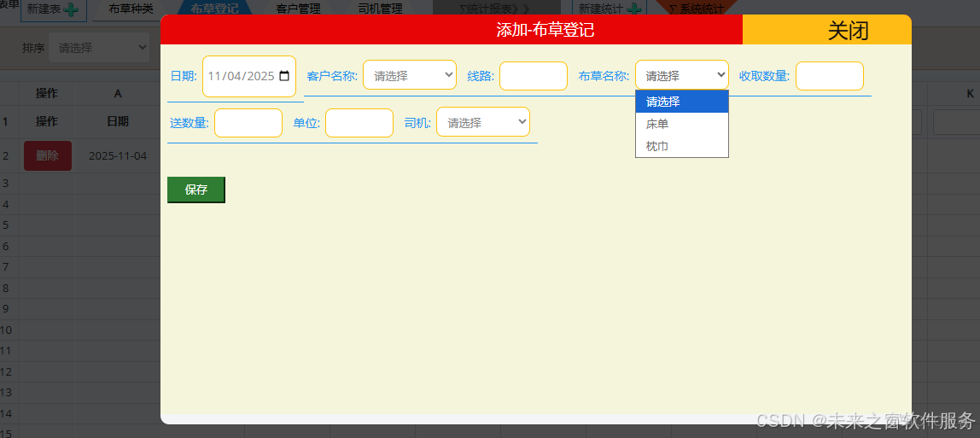
Task: Switch to the 布草种类 tab
Action: (x=131, y=9)
